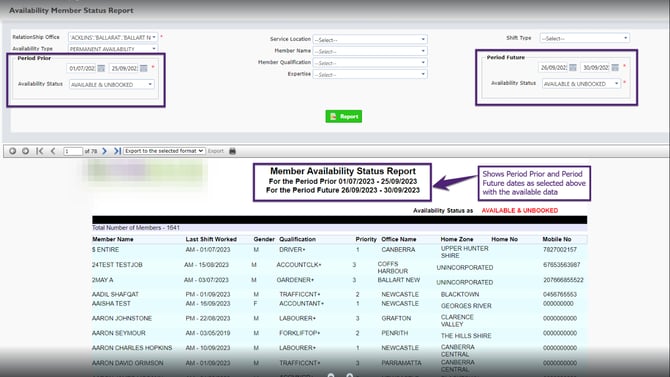Viewport: 670px width, 377px height.
Task: Go to next report page
Action: tap(104, 151)
